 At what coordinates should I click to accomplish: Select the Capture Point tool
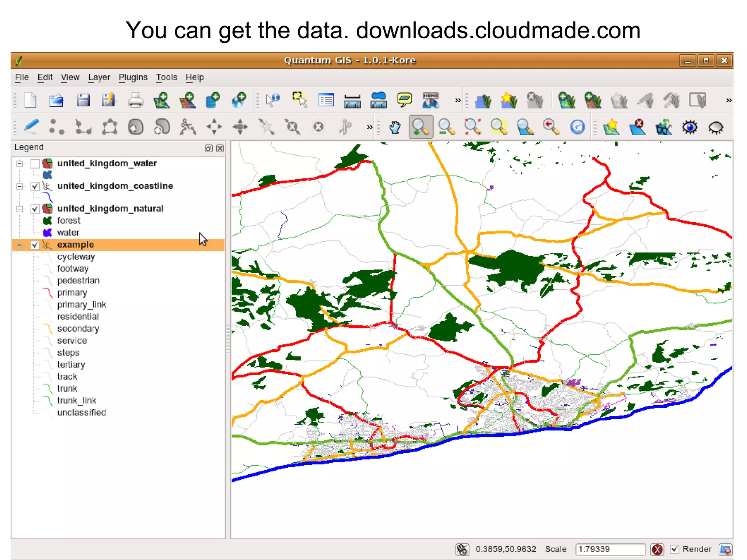[57, 127]
